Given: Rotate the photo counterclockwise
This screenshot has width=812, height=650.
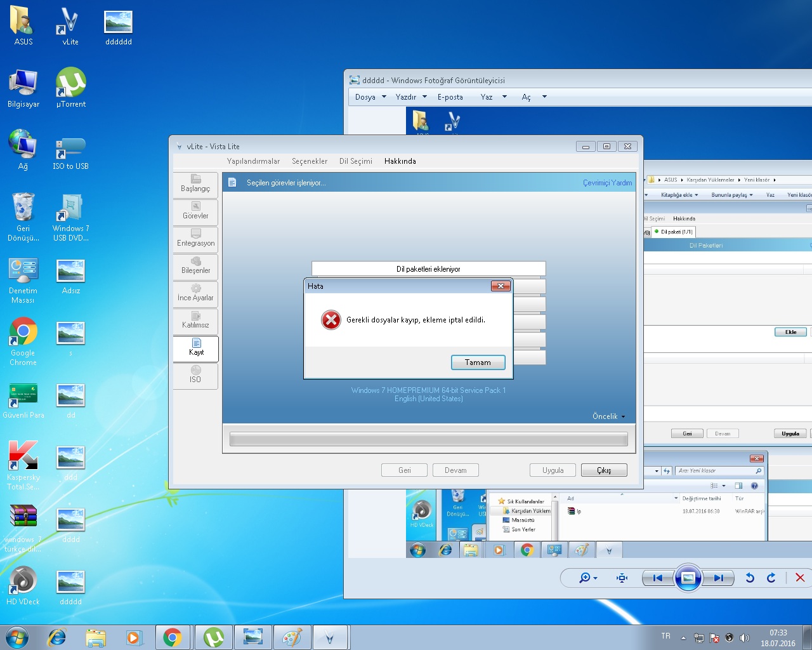Looking at the screenshot, I should click(x=750, y=578).
